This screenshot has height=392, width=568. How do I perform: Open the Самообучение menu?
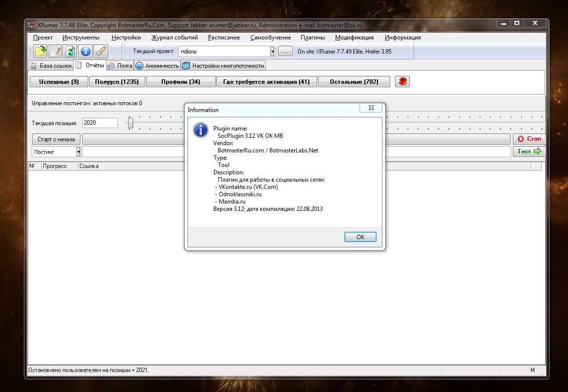(270, 37)
